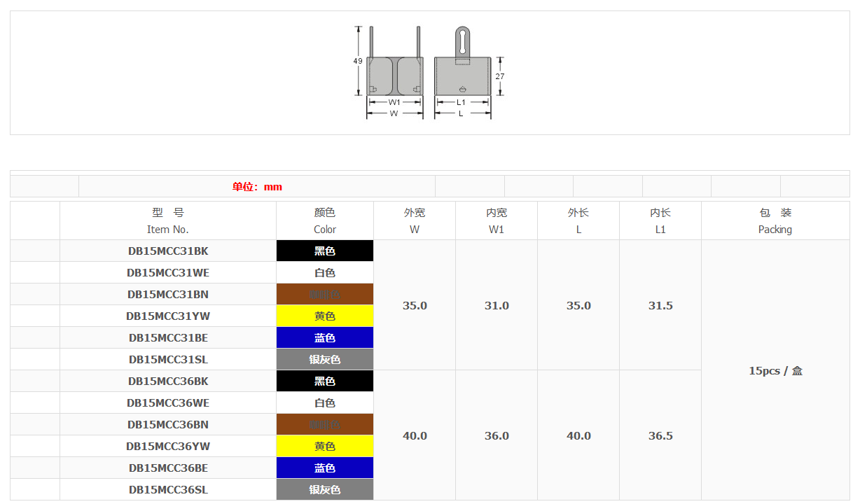
Task: Pick blue swatch in DB15MCC36BE row
Action: pyautogui.click(x=325, y=468)
